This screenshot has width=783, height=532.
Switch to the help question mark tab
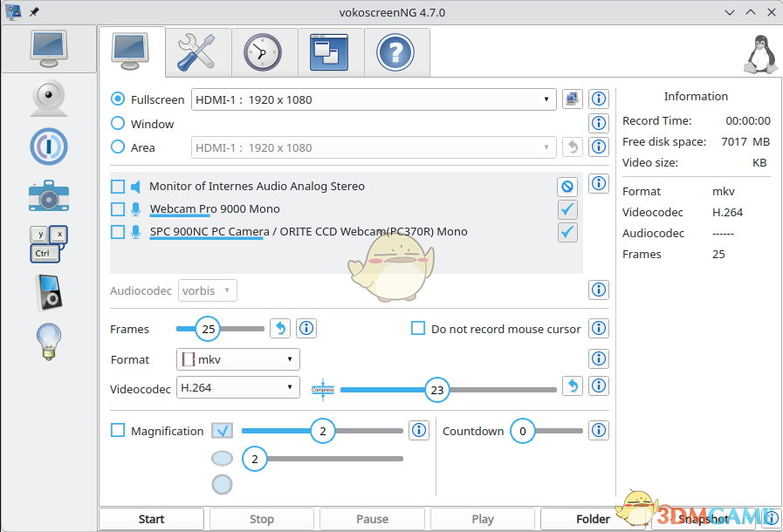(x=397, y=52)
